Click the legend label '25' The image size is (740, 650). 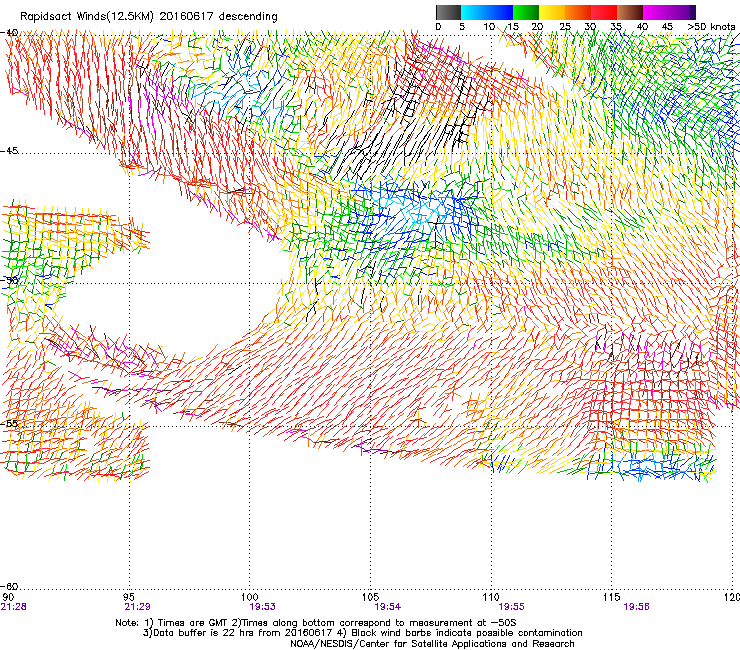[565, 26]
